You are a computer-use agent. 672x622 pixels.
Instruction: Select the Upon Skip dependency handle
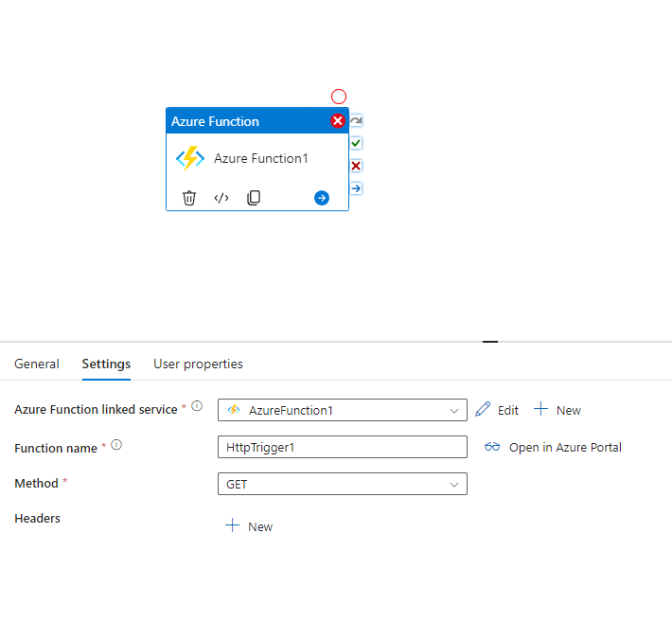356,120
